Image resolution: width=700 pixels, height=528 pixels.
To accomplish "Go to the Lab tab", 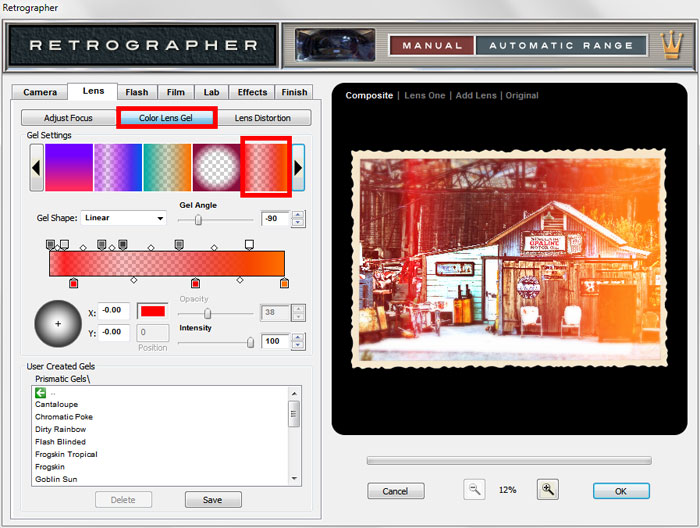I will point(211,92).
